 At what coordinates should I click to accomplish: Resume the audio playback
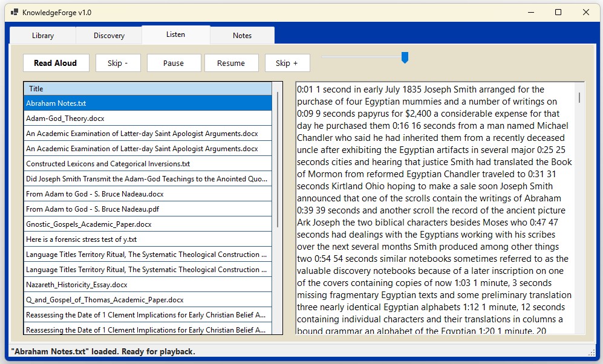[x=231, y=63]
